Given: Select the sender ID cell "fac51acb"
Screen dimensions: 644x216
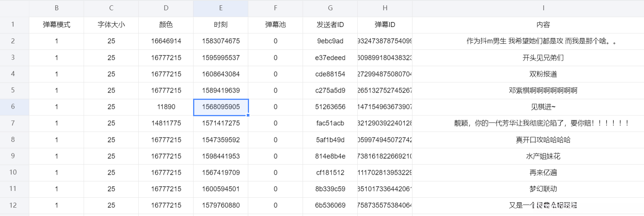Looking at the screenshot, I should 330,123.
